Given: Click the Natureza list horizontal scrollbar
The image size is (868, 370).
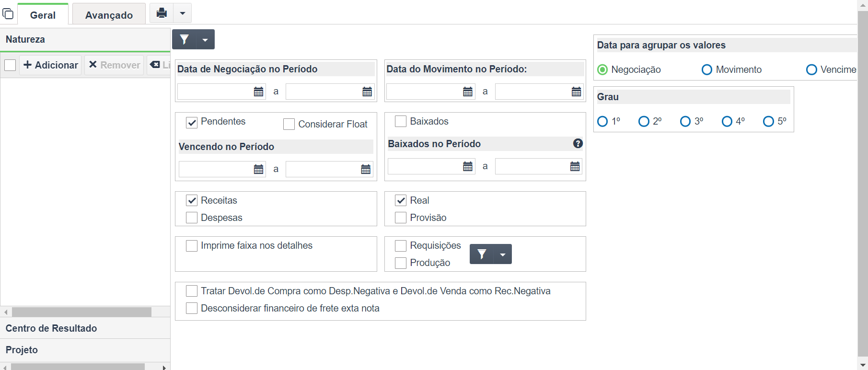Looking at the screenshot, I should pos(81,312).
